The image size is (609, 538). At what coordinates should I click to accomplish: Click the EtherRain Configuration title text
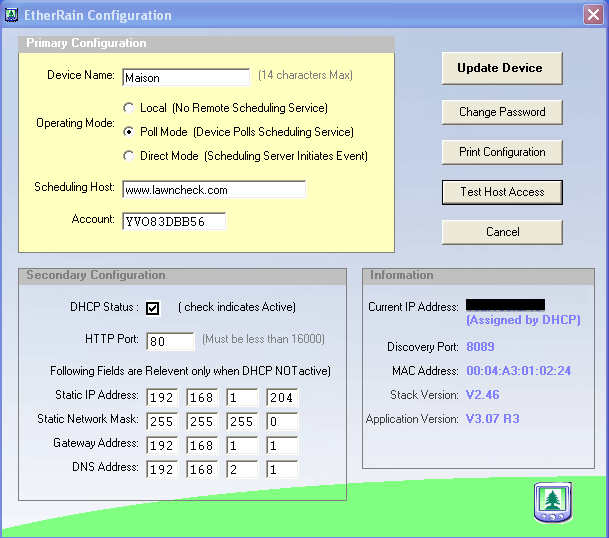coord(97,16)
